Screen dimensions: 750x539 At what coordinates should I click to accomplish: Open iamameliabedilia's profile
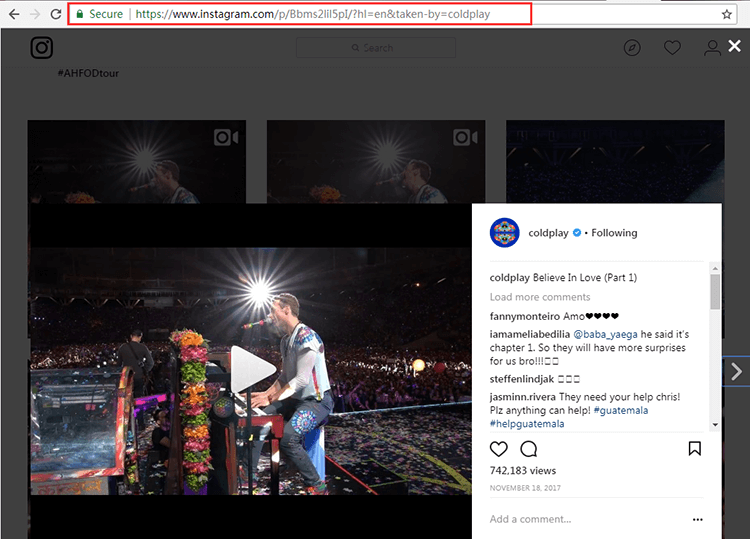(x=530, y=334)
